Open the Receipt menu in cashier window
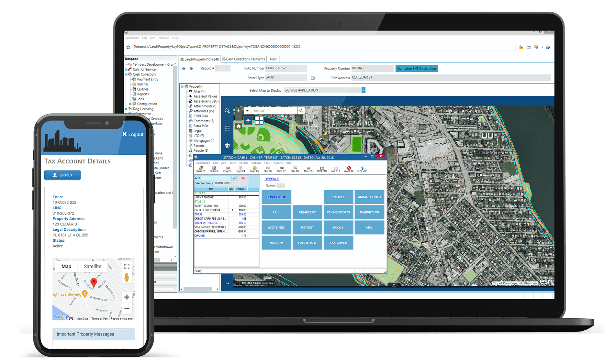The width and height of the screenshot is (615, 364). [x=243, y=163]
